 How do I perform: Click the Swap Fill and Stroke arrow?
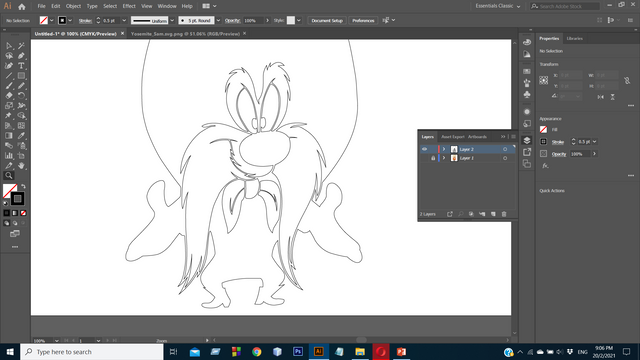click(23, 186)
